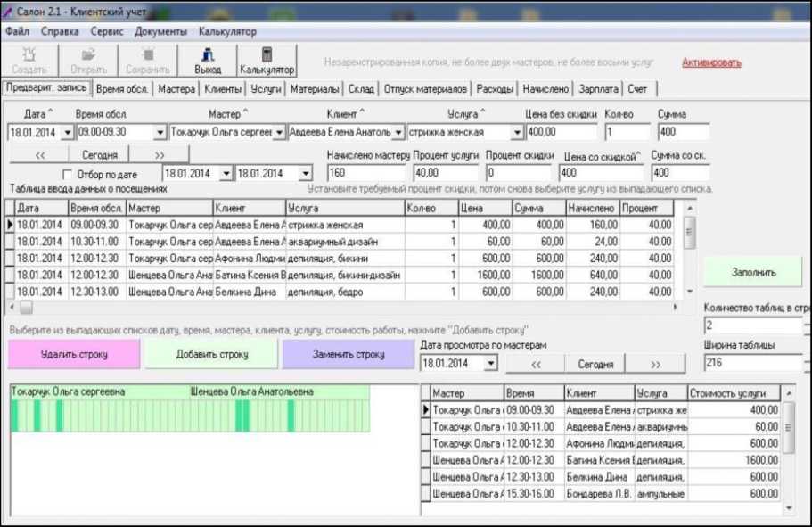Click the Salon app icon in title bar
The width and height of the screenshot is (812, 527).
[x=7, y=11]
